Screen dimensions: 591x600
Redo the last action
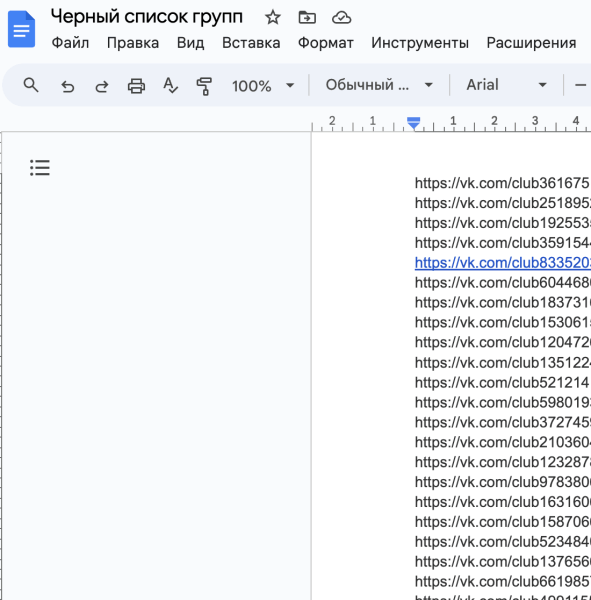pos(102,86)
